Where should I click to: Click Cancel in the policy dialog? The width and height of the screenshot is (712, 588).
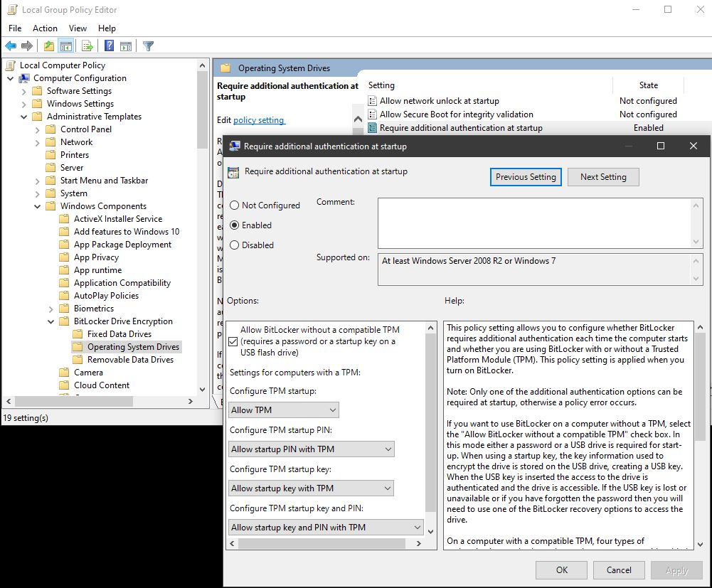pyautogui.click(x=619, y=570)
